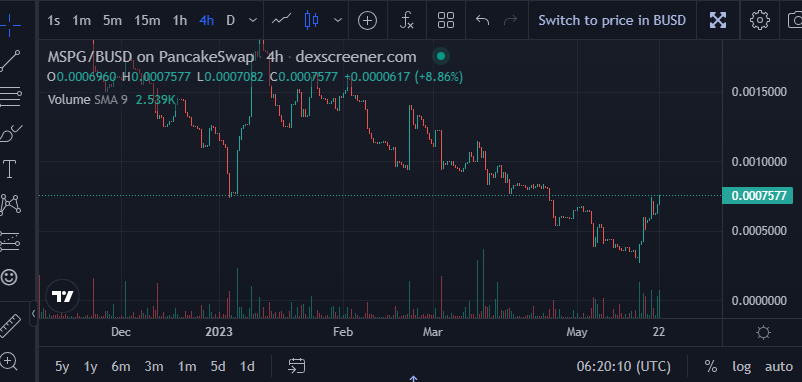Toggle fullscreen chart mode

pos(718,20)
